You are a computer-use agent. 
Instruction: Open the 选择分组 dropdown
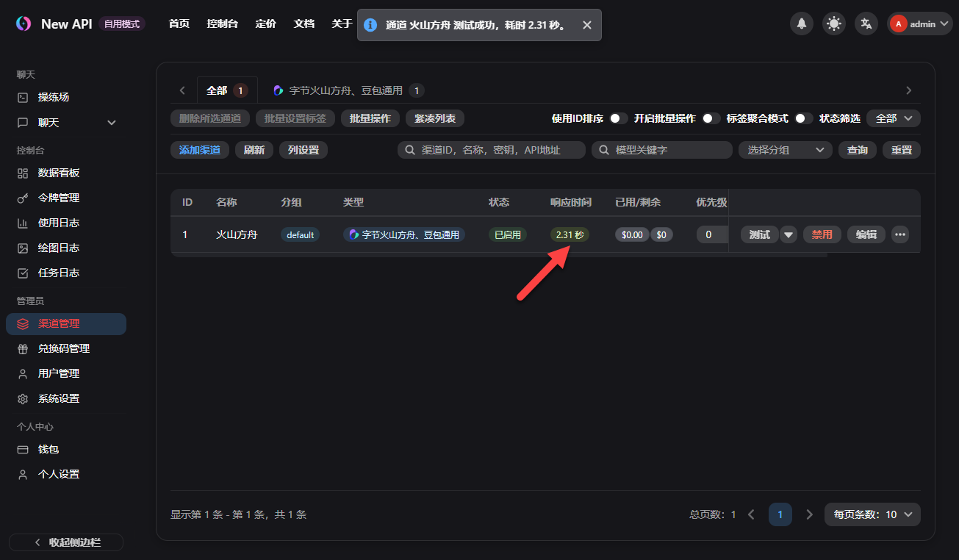[785, 149]
